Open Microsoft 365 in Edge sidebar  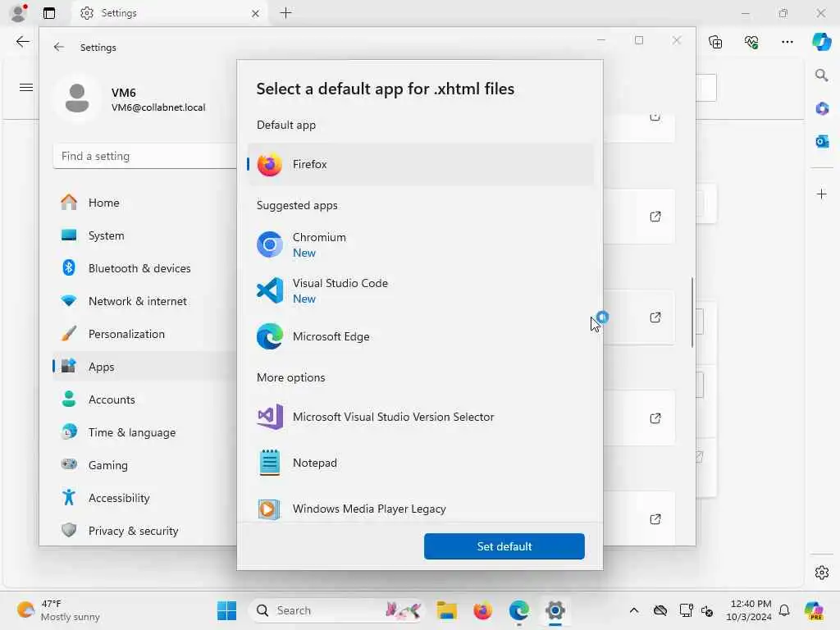click(x=822, y=109)
